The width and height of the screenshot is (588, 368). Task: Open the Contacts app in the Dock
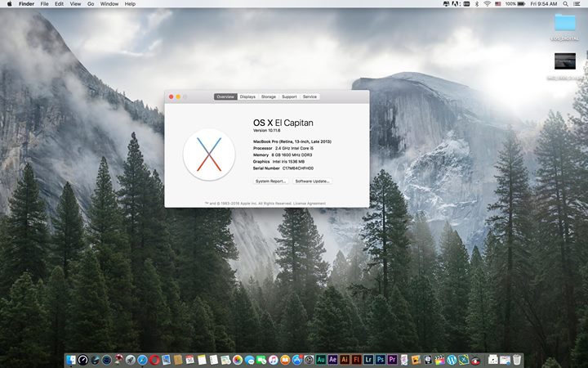click(x=178, y=360)
